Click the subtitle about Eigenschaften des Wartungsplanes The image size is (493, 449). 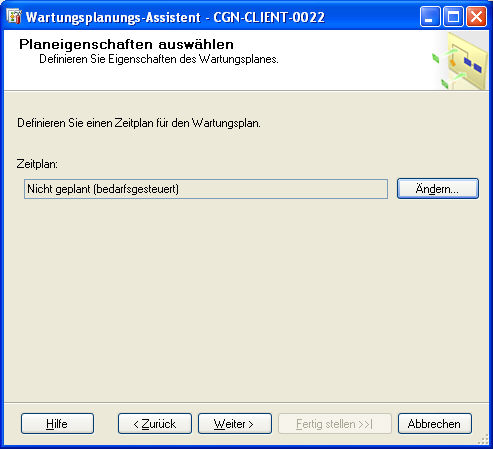(159, 59)
